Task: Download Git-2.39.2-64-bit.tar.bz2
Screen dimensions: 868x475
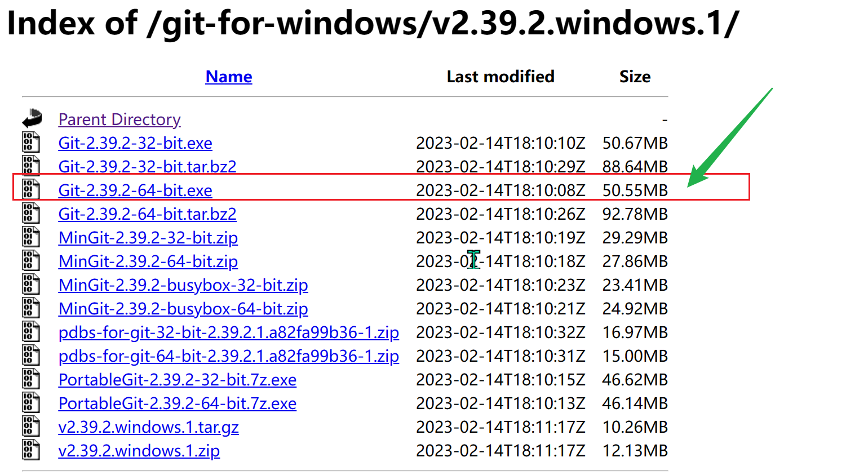Action: click(148, 214)
